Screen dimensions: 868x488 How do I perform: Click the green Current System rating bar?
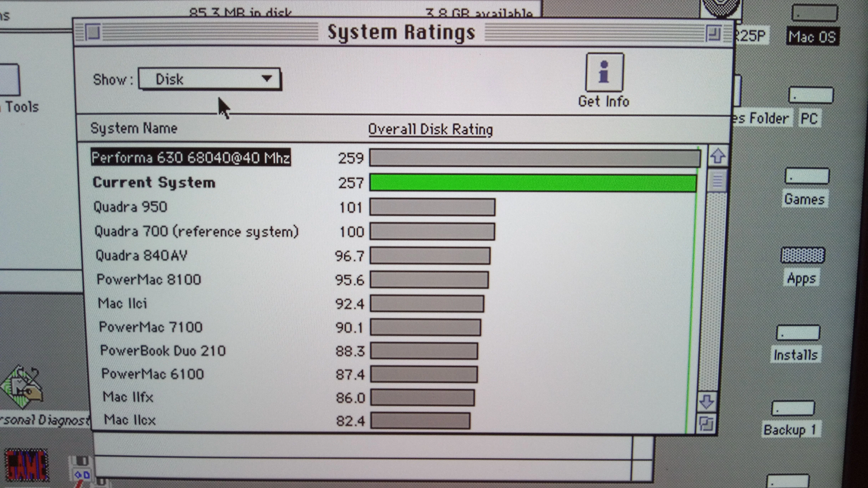click(533, 183)
